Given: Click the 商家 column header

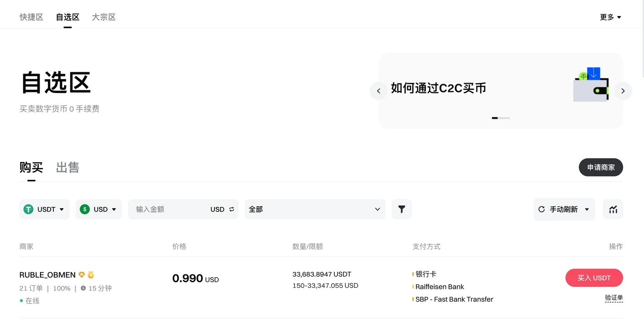Looking at the screenshot, I should 26,246.
